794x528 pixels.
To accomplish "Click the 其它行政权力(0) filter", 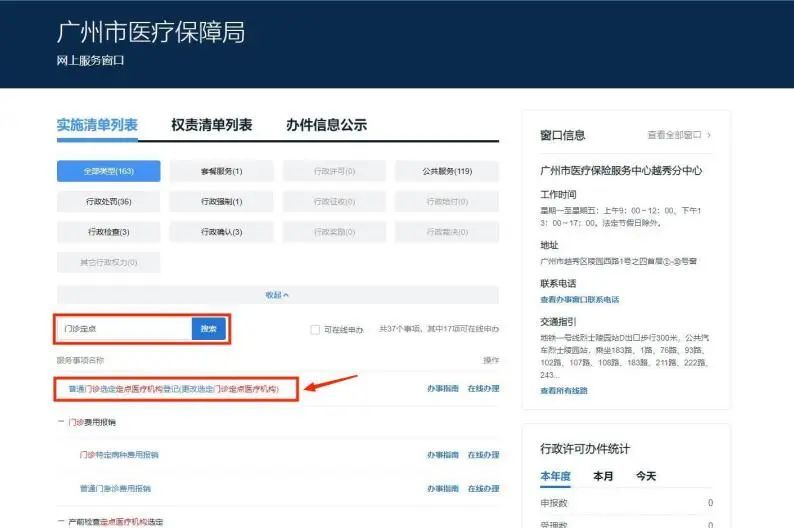I will [x=108, y=262].
